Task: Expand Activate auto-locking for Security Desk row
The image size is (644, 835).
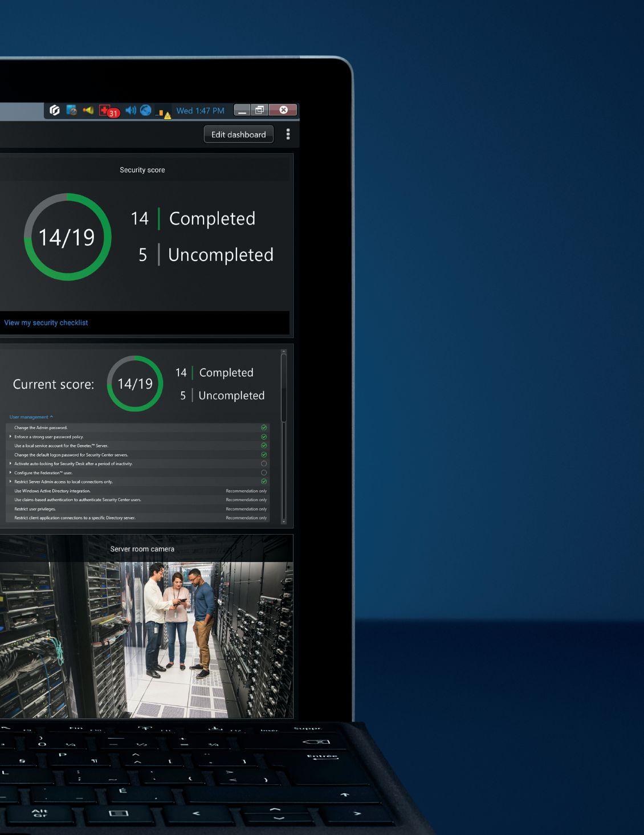Action: click(x=10, y=463)
